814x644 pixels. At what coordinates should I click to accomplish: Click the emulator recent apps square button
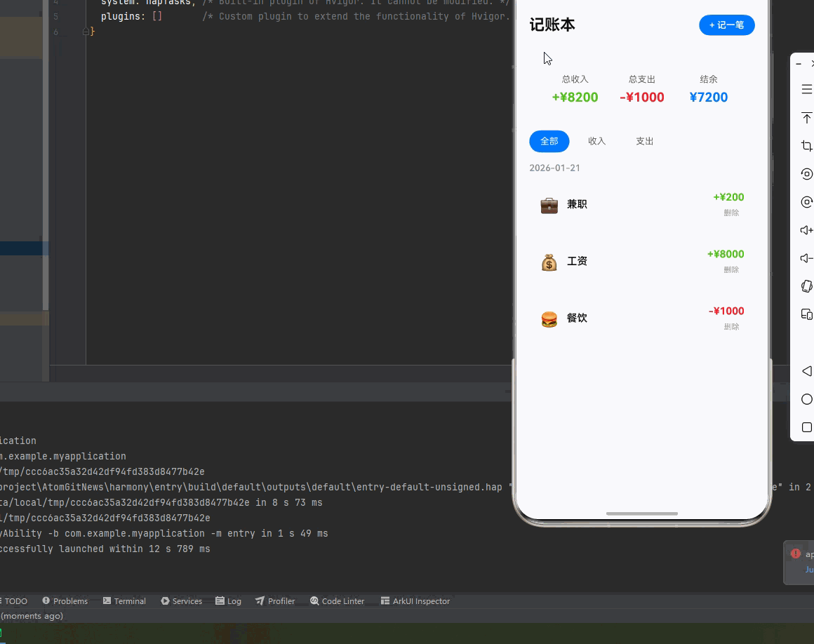tap(807, 427)
